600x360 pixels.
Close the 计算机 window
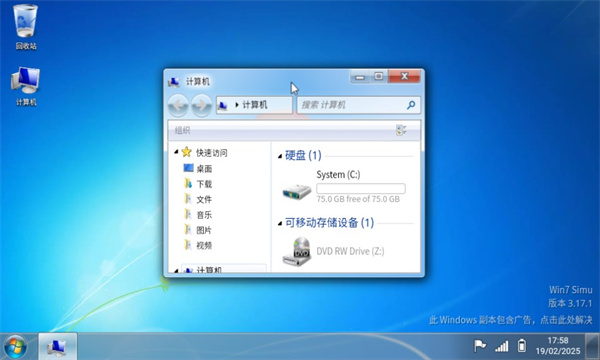(404, 76)
